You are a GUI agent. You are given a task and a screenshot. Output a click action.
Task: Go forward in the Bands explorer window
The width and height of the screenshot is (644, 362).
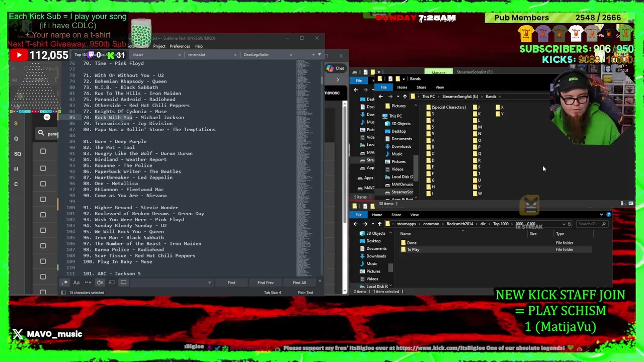[390, 97]
